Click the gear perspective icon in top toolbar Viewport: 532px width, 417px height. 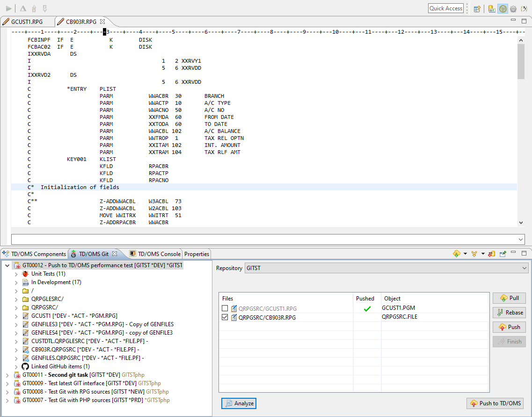coord(513,8)
